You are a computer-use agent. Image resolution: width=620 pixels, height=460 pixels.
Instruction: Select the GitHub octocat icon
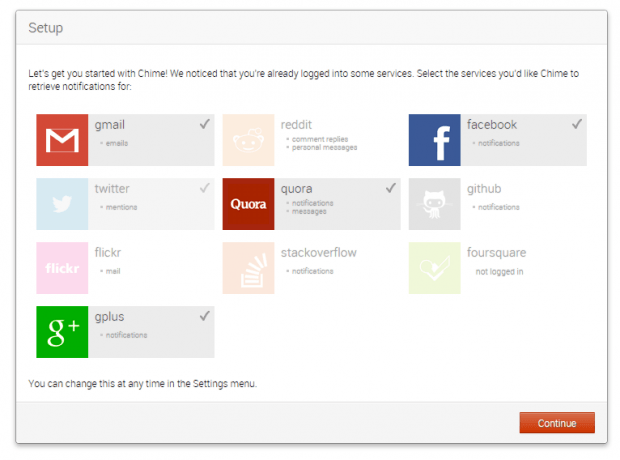point(434,204)
